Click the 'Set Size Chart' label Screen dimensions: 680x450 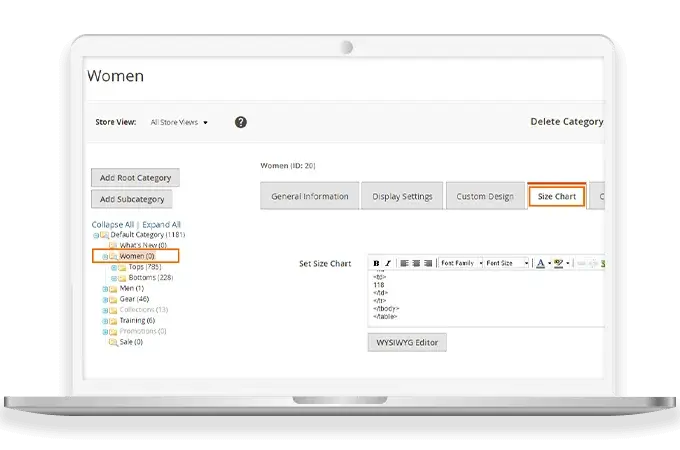(x=325, y=264)
